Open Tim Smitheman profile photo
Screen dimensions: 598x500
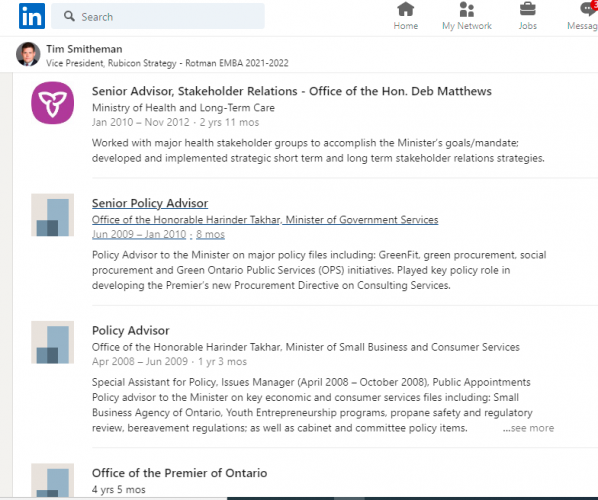pos(28,54)
